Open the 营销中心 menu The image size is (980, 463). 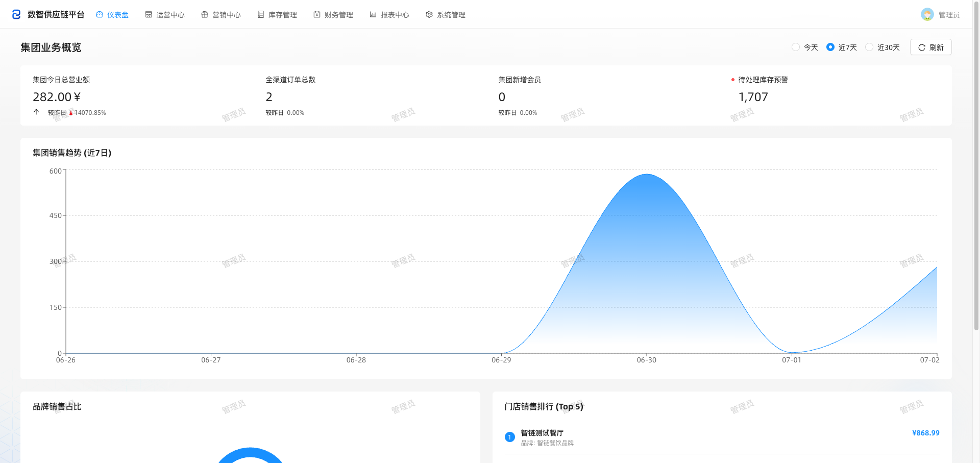(x=221, y=15)
